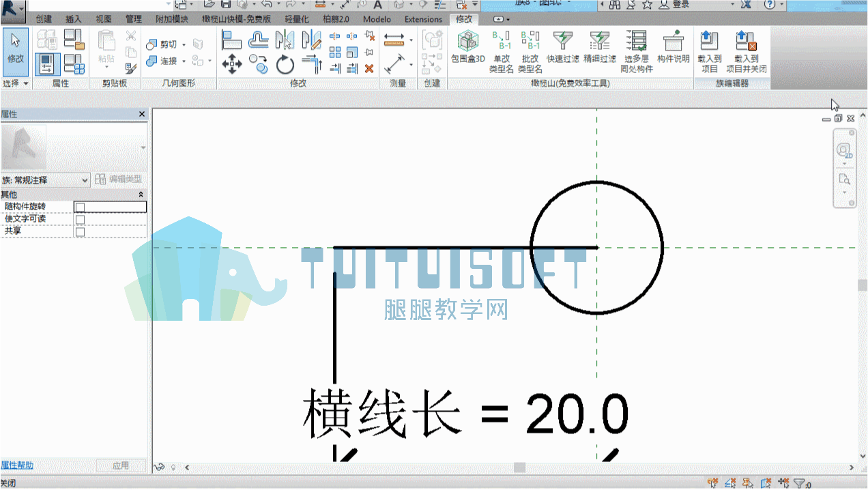Screen dimensions: 868x490
Task: Open the 附加模块 ribbon tab
Action: point(172,19)
